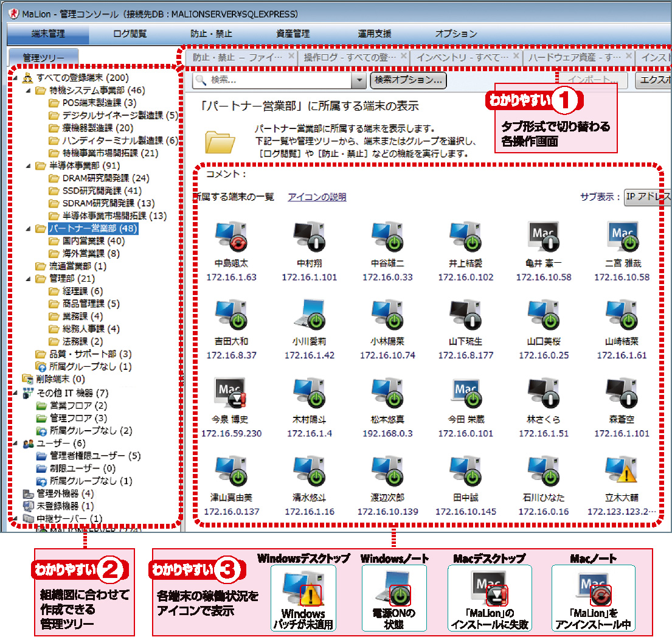The width and height of the screenshot is (672, 637).
Task: Collapse the 半導体事業部 tree node
Action: tap(29, 166)
